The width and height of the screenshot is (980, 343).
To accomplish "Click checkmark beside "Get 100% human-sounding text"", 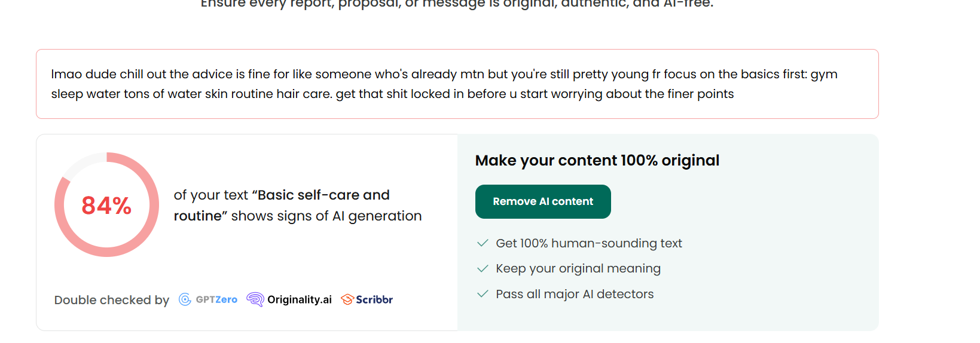I will click(x=483, y=243).
